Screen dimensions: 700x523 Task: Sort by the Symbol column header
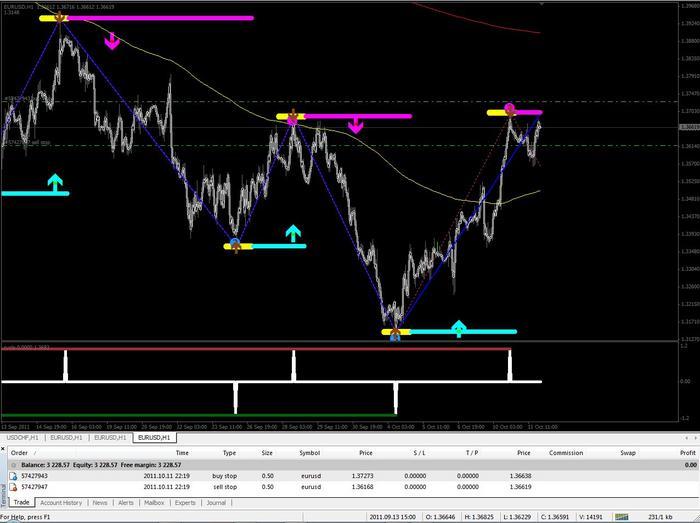click(310, 453)
